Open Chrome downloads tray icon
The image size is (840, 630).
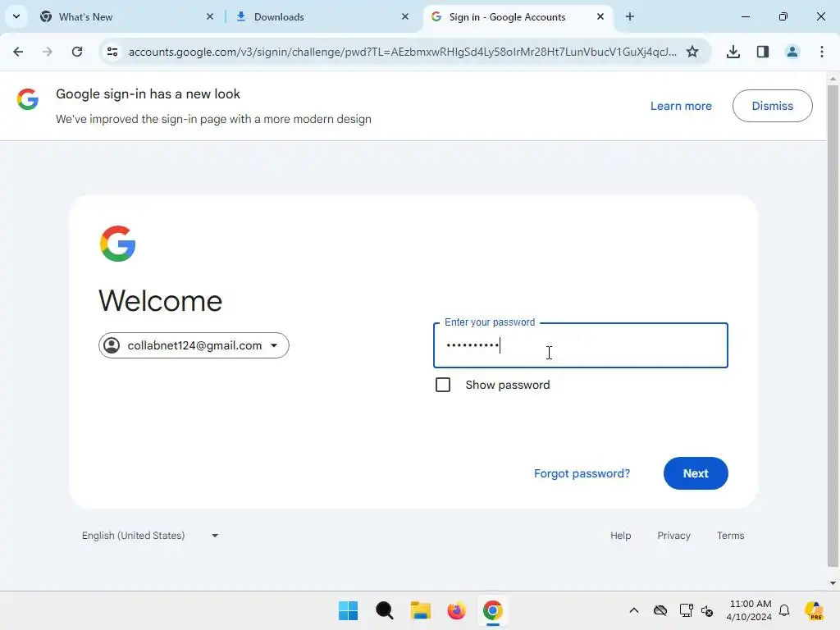click(x=733, y=52)
